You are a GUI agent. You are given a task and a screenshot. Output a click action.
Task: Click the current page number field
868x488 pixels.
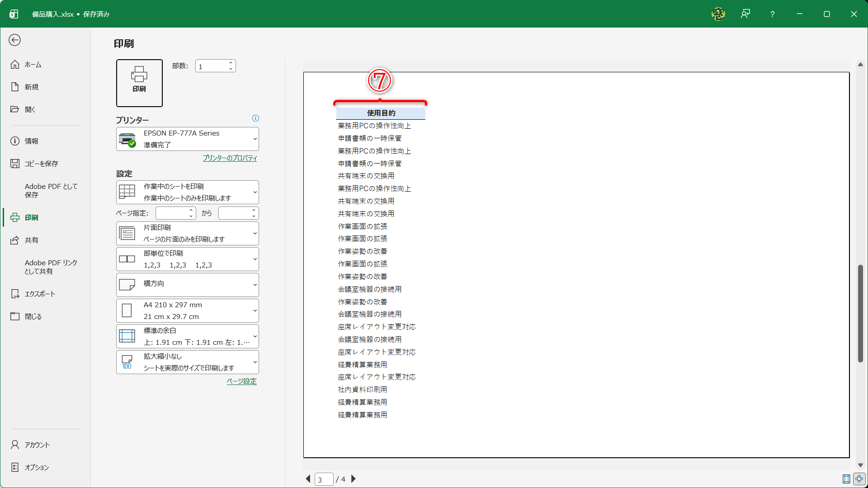(x=324, y=479)
